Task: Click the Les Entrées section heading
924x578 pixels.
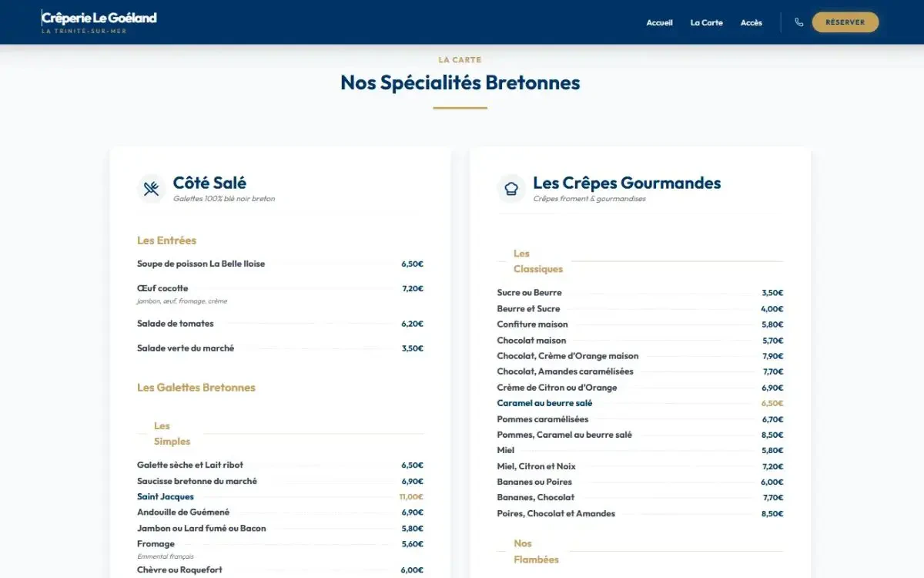Action: coord(166,240)
